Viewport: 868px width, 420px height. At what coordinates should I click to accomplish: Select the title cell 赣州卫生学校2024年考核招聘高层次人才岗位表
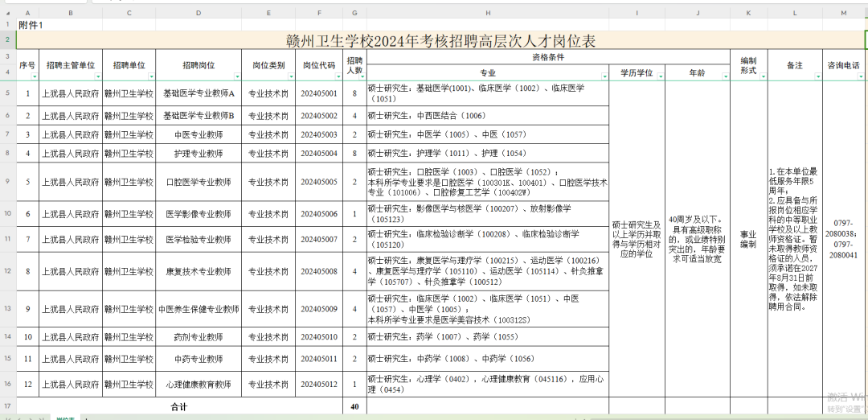[x=440, y=40]
